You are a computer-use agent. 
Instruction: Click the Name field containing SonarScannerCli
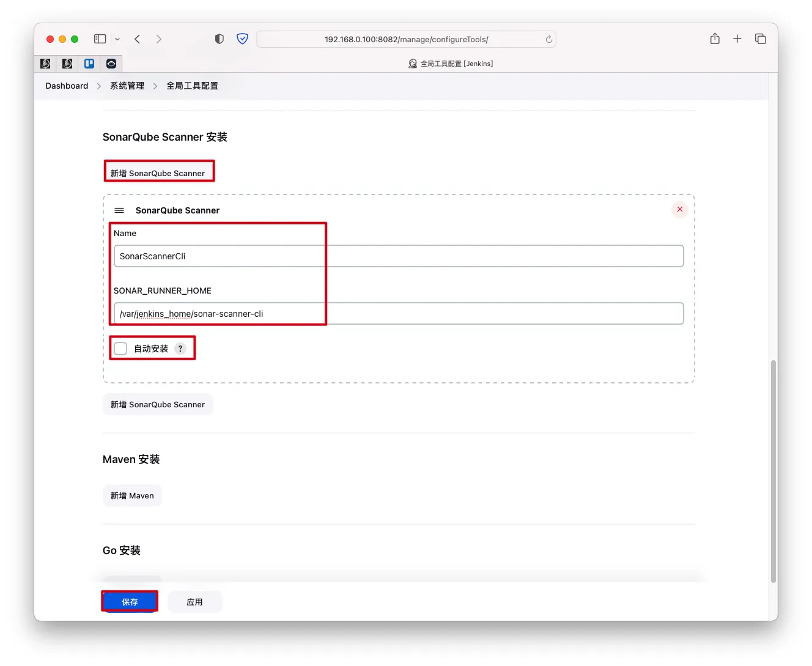click(399, 256)
